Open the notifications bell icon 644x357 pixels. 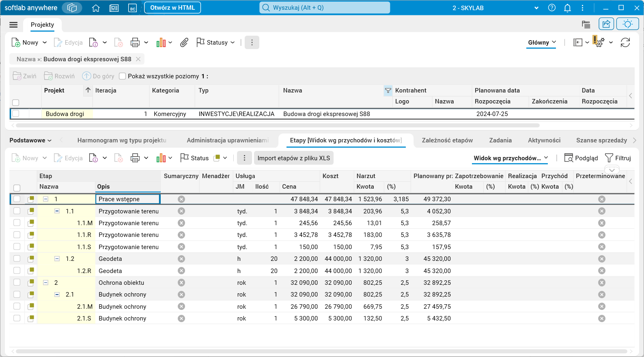567,8
